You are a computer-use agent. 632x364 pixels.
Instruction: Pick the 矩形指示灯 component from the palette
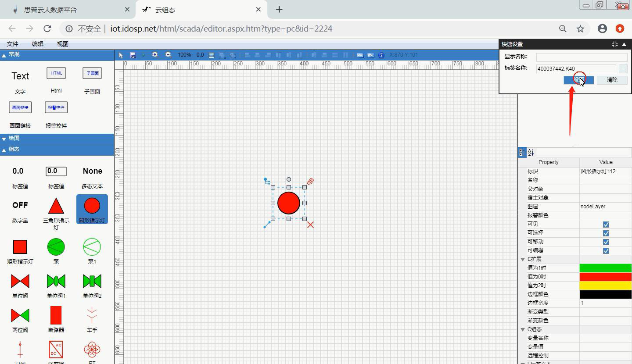click(x=20, y=247)
